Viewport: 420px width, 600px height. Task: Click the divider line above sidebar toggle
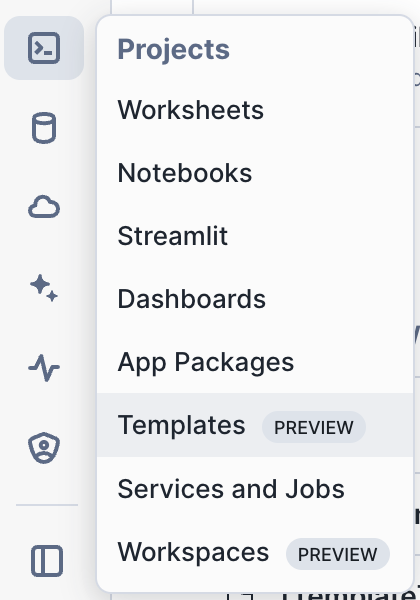click(47, 505)
